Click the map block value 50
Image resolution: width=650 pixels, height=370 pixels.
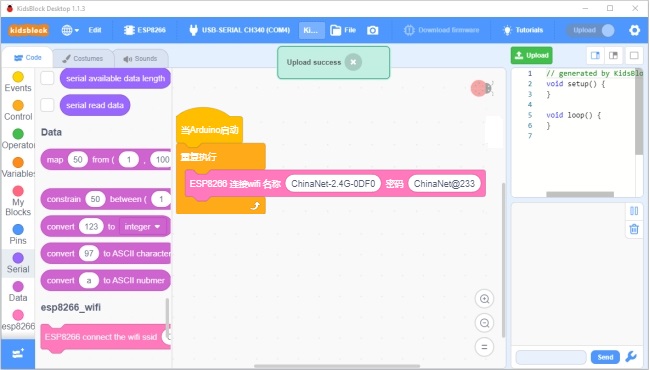click(78, 160)
